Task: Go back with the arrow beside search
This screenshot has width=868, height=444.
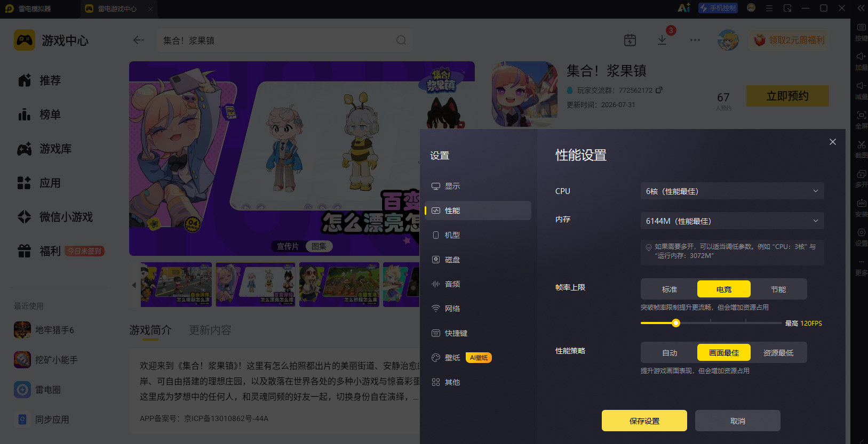Action: (x=139, y=40)
